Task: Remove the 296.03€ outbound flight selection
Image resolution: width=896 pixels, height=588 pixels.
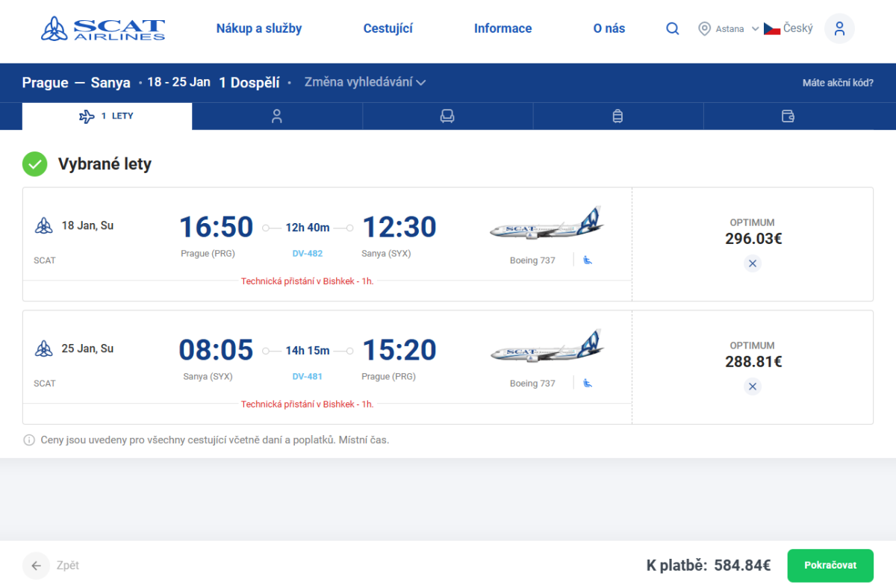Action: pyautogui.click(x=753, y=263)
